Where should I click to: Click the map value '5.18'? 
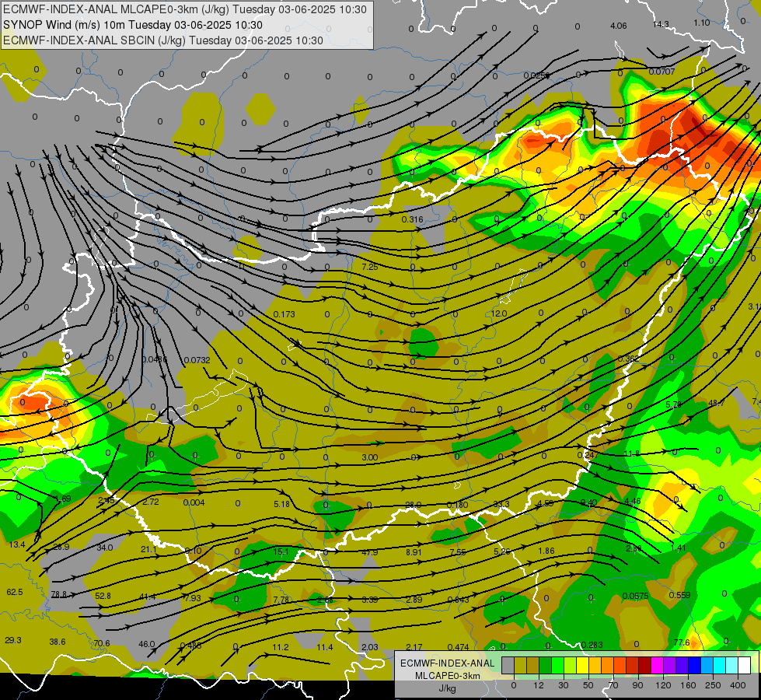pos(281,504)
